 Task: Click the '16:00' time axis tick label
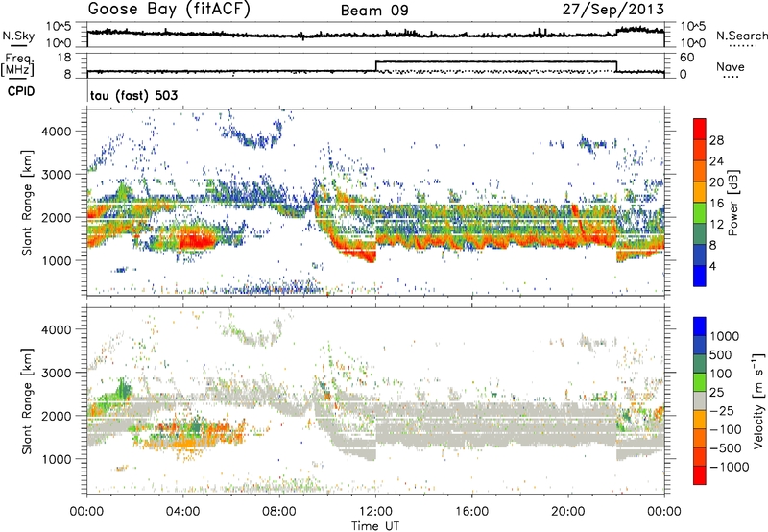tap(471, 512)
